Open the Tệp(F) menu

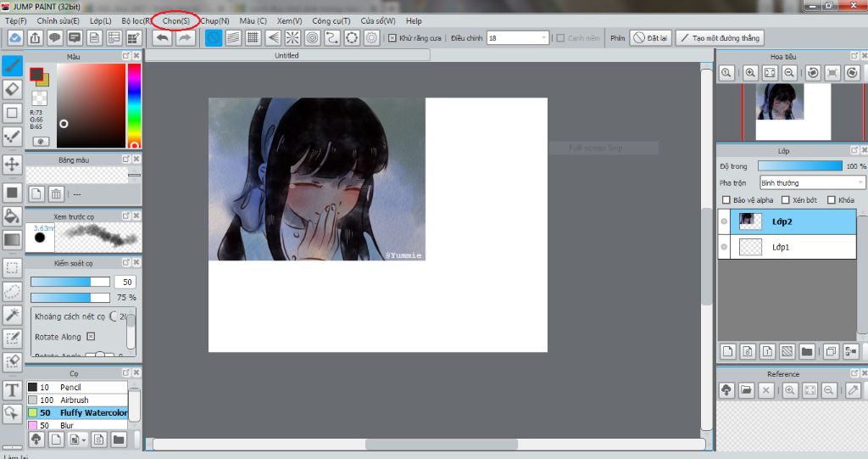point(15,20)
